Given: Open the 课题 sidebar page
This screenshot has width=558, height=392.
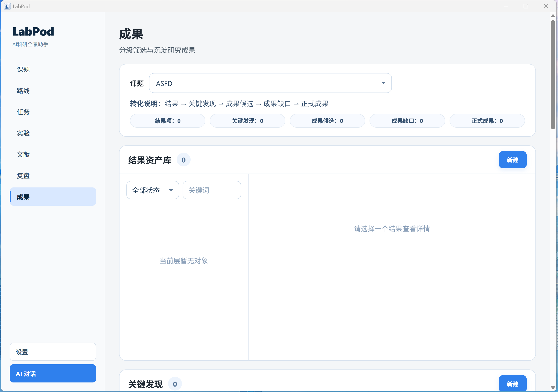Looking at the screenshot, I should tap(53, 70).
